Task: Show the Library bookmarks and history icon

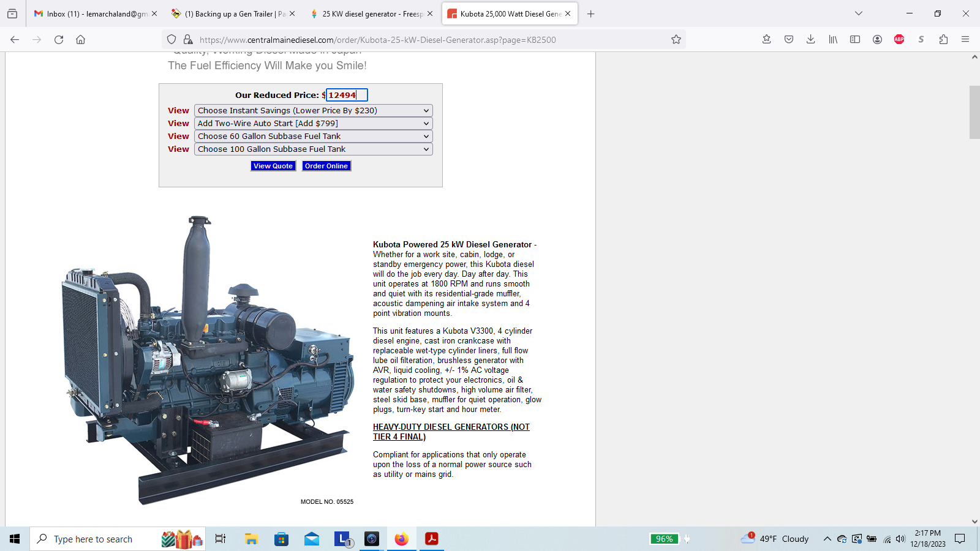Action: (833, 40)
